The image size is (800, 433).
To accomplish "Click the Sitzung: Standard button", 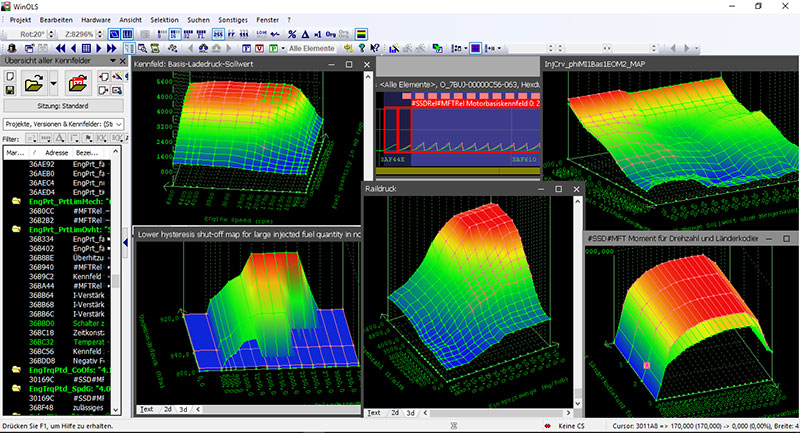I will point(62,104).
